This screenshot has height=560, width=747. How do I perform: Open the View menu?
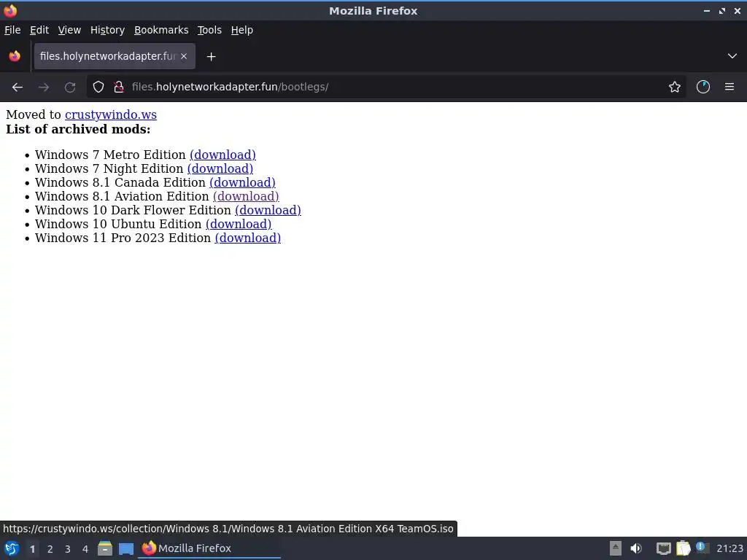[x=69, y=30]
